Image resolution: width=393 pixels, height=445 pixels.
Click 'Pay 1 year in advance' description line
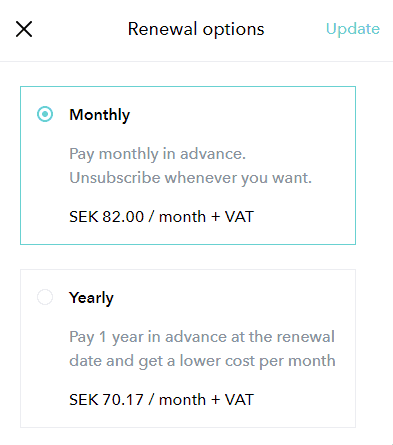click(x=202, y=337)
